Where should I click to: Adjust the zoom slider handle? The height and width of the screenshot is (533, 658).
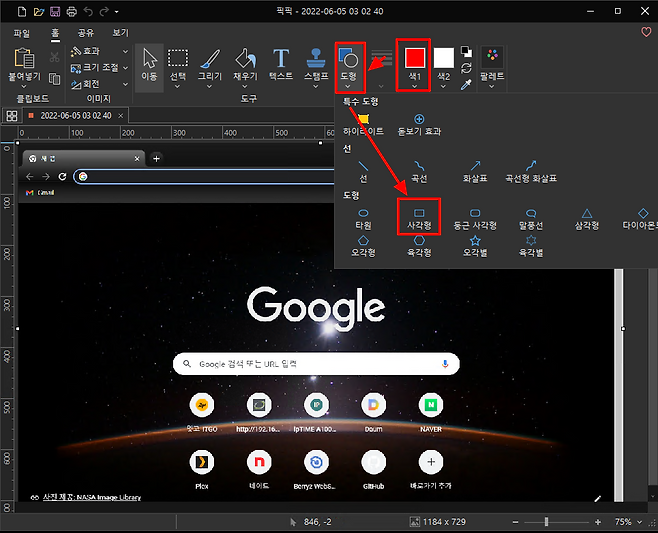tap(546, 522)
